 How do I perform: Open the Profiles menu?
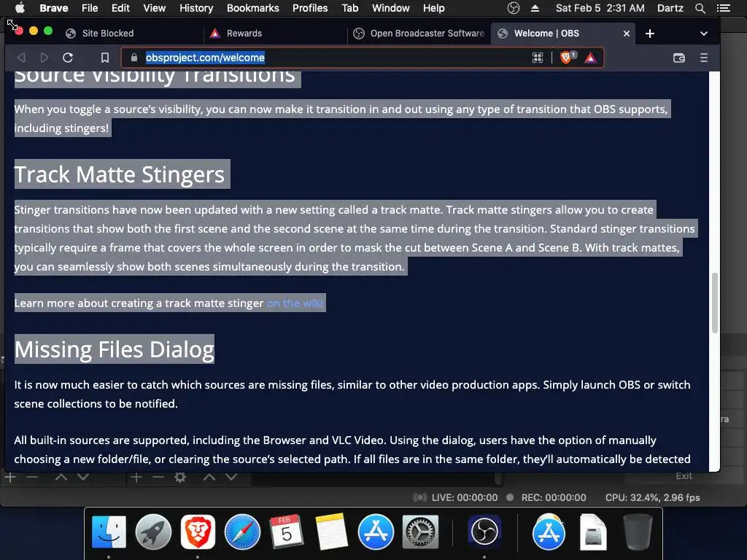click(x=310, y=8)
